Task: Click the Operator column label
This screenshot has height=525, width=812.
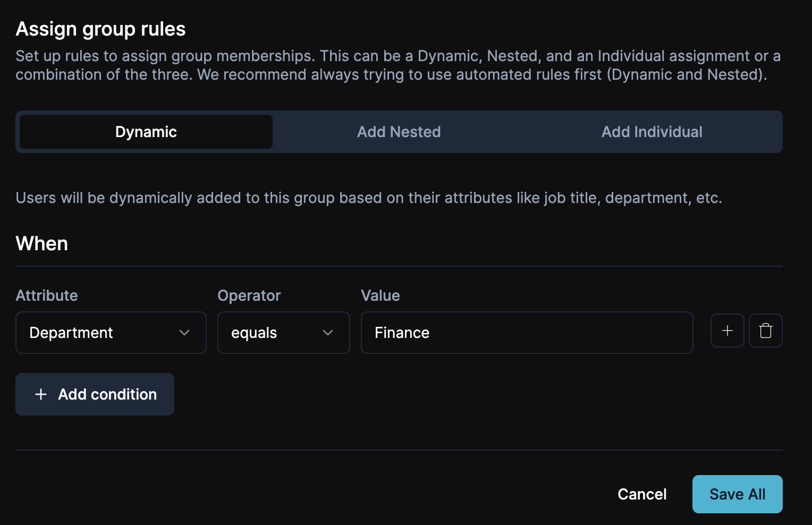Action: coord(249,295)
